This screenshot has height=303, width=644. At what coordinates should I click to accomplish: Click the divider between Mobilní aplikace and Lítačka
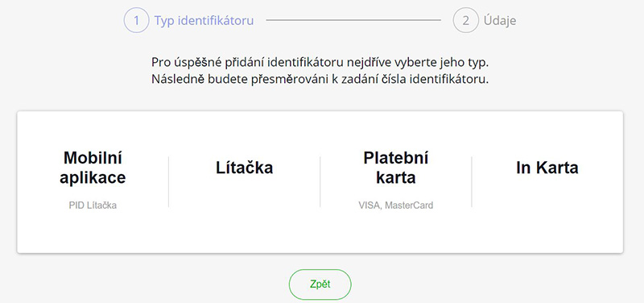169,181
